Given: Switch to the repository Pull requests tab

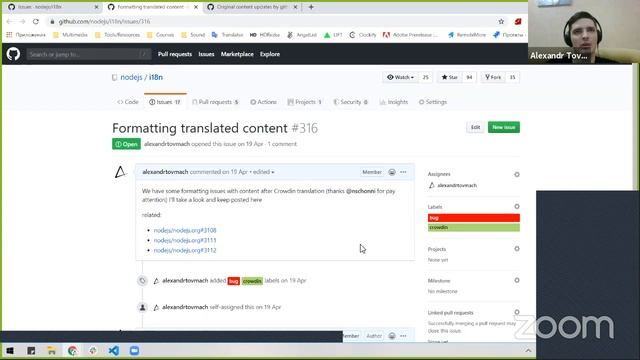Looking at the screenshot, I should (215, 102).
